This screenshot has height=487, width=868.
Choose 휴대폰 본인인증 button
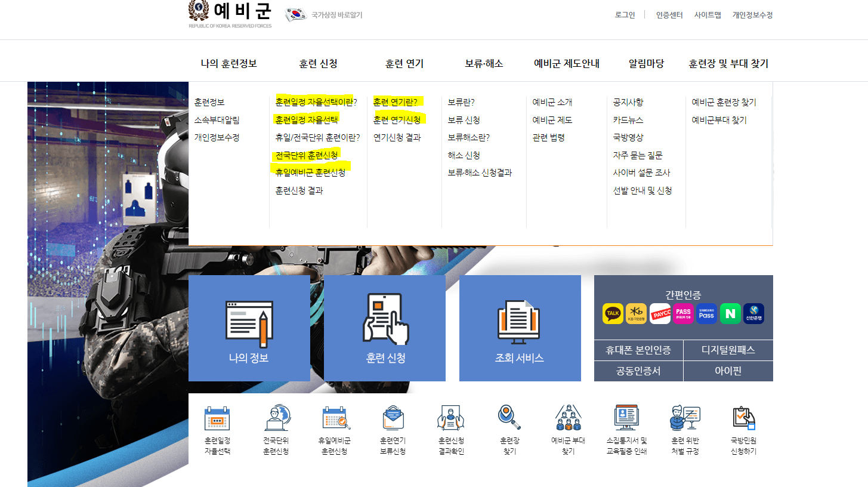pyautogui.click(x=638, y=350)
